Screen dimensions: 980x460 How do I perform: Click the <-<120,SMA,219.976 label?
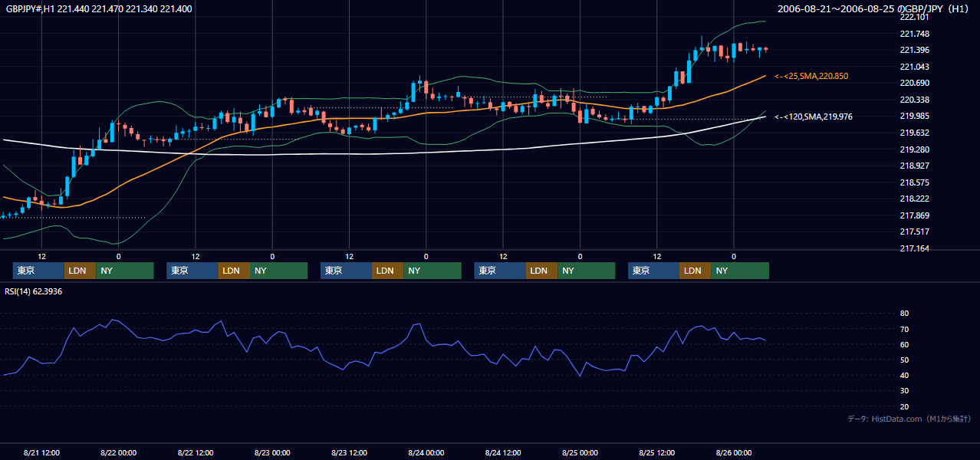[814, 117]
